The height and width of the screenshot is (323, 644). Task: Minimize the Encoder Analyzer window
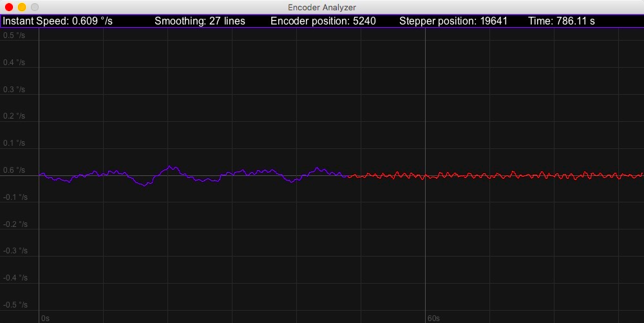(x=22, y=7)
